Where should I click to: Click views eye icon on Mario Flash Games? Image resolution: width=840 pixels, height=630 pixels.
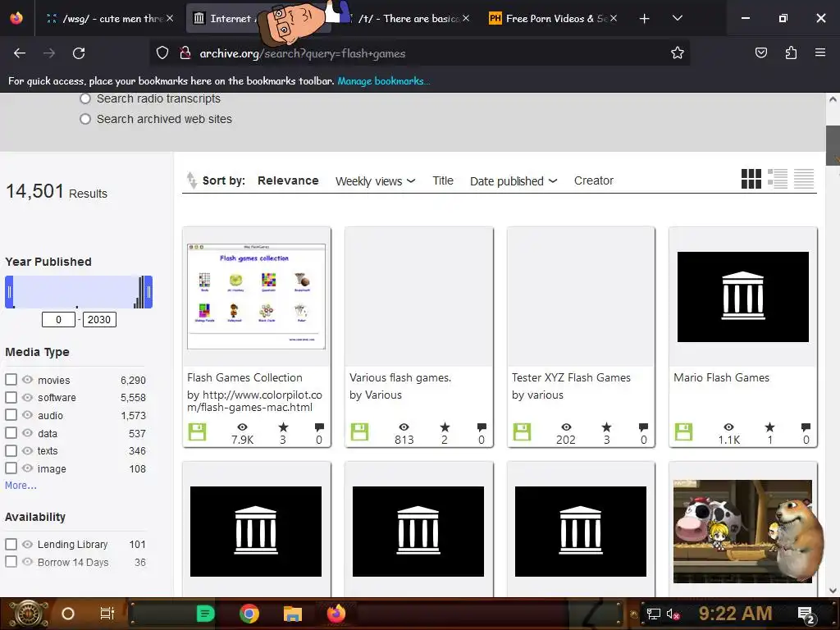click(728, 427)
